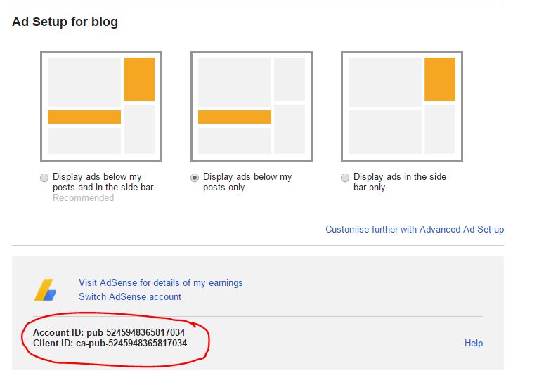Viewport: 539px width, 392px height.
Task: Choose the layout thumbnail with sidebar ad only
Action: pyautogui.click(x=402, y=106)
